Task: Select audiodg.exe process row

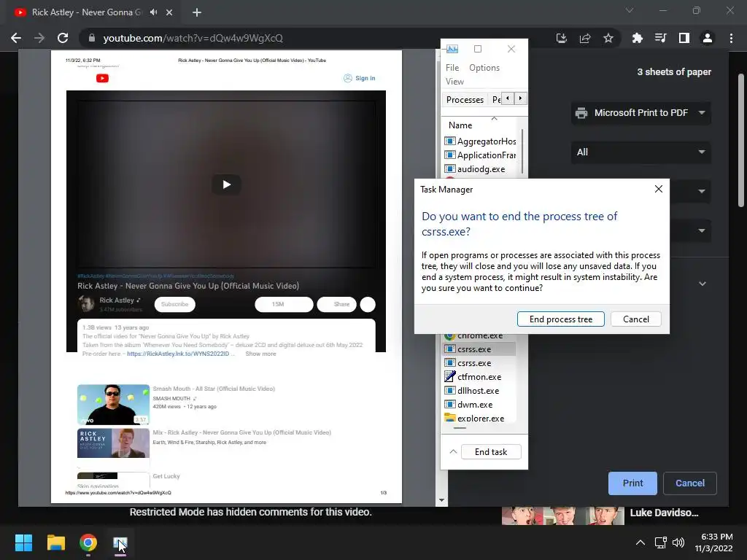Action: (480, 168)
